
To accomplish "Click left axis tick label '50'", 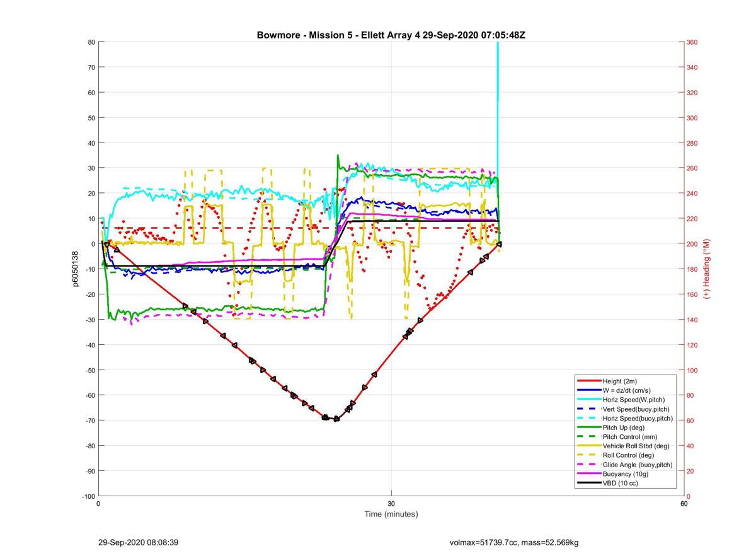I will pos(91,118).
